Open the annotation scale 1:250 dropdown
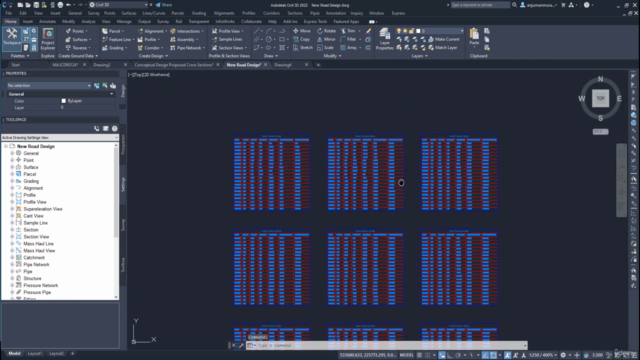 (544, 355)
